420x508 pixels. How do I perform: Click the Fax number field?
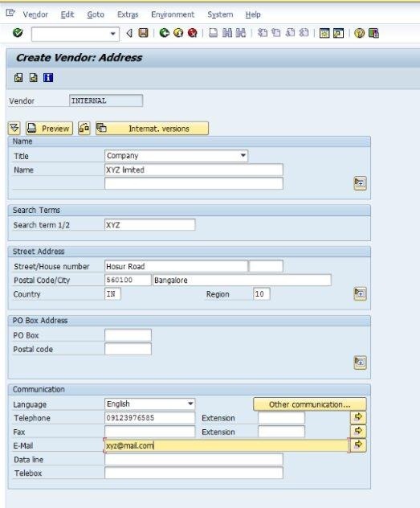point(150,432)
